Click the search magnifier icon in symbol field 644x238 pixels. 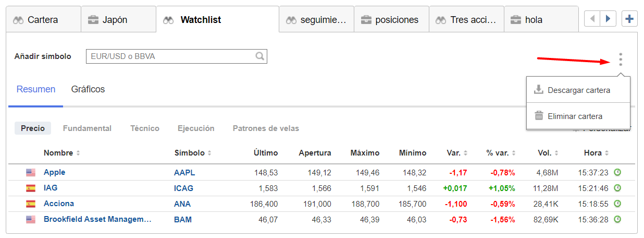pos(259,56)
